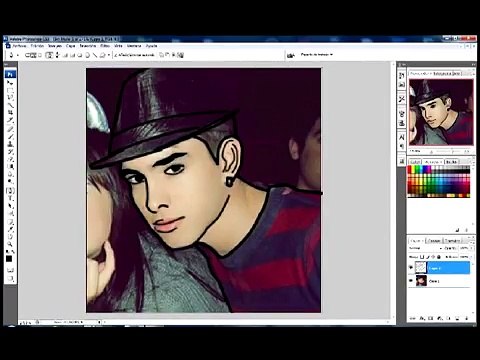
Task: Create a new adjustment layer
Action: (x=440, y=318)
